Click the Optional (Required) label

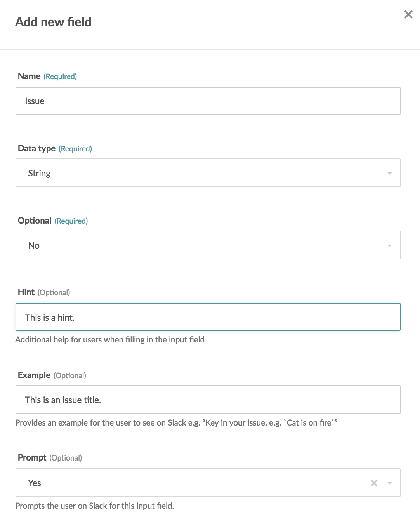[53, 221]
